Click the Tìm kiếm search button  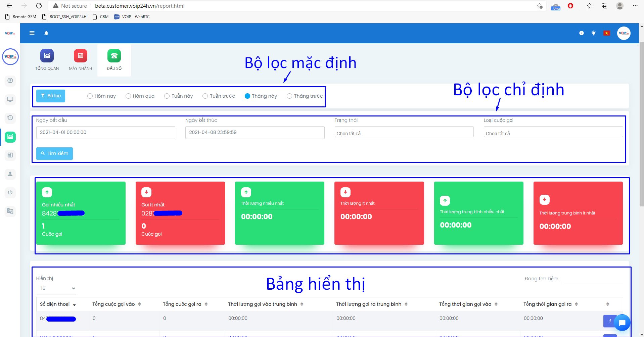click(54, 153)
